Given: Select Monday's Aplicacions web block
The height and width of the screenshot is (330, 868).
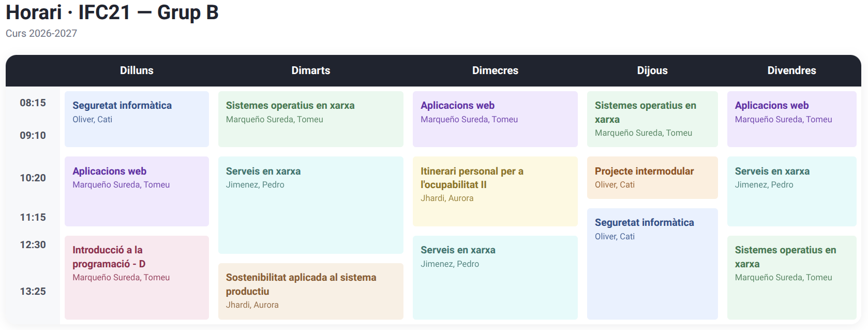Looking at the screenshot, I should point(137,191).
